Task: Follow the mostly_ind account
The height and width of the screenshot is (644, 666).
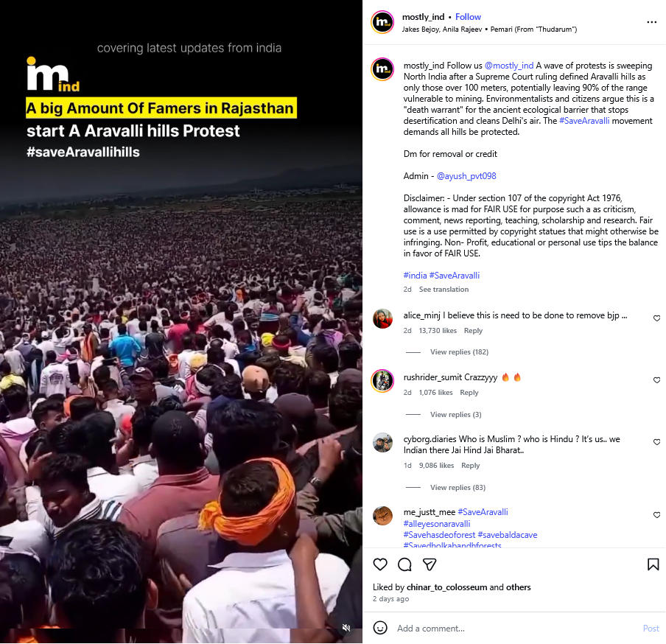Action: pyautogui.click(x=468, y=17)
